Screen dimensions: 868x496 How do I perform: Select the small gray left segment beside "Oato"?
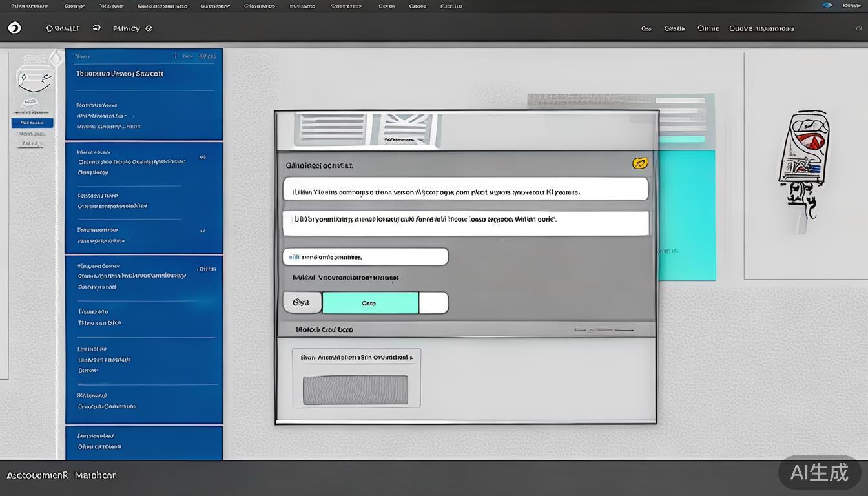click(x=302, y=302)
